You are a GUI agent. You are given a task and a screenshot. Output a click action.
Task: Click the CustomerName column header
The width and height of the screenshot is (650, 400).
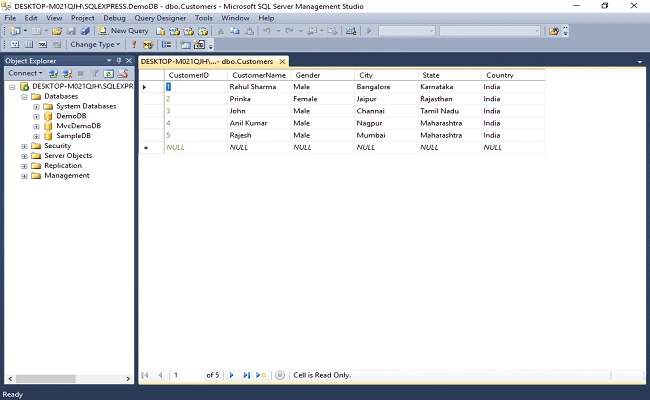click(259, 75)
